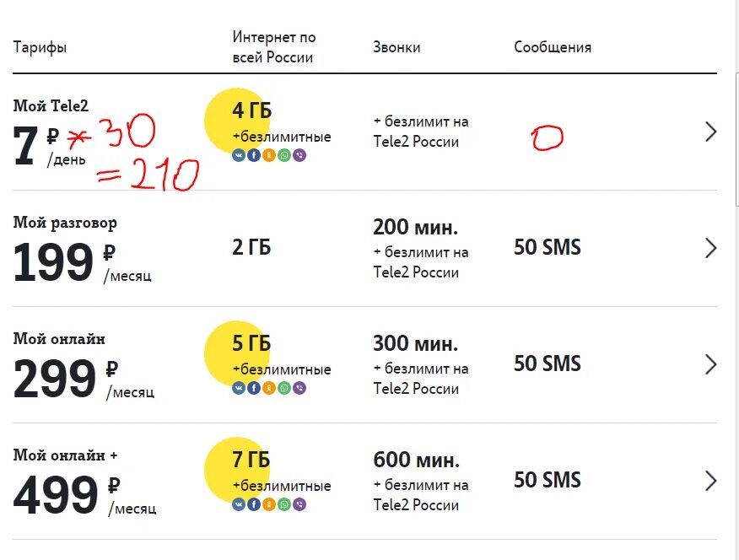Click VK icon in Мой онлайн + row

239,504
